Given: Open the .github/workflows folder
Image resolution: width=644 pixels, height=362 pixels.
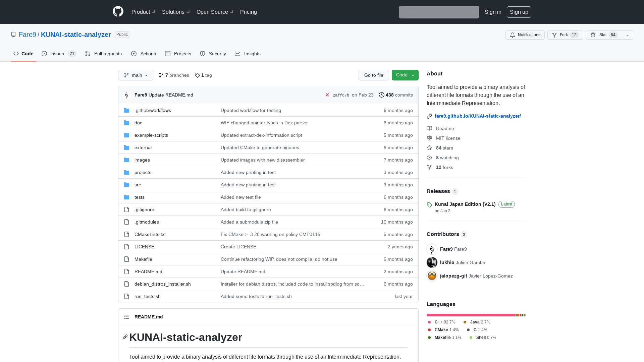Looking at the screenshot, I should (153, 110).
